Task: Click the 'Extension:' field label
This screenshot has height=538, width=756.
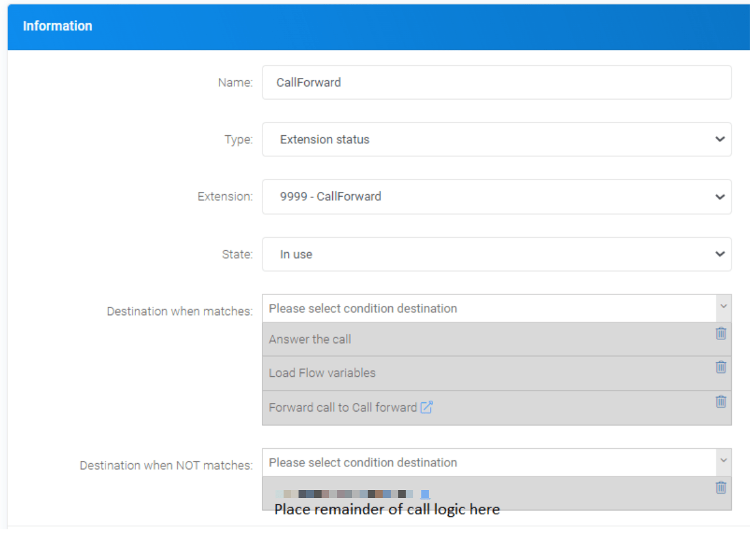Action: 225,197
